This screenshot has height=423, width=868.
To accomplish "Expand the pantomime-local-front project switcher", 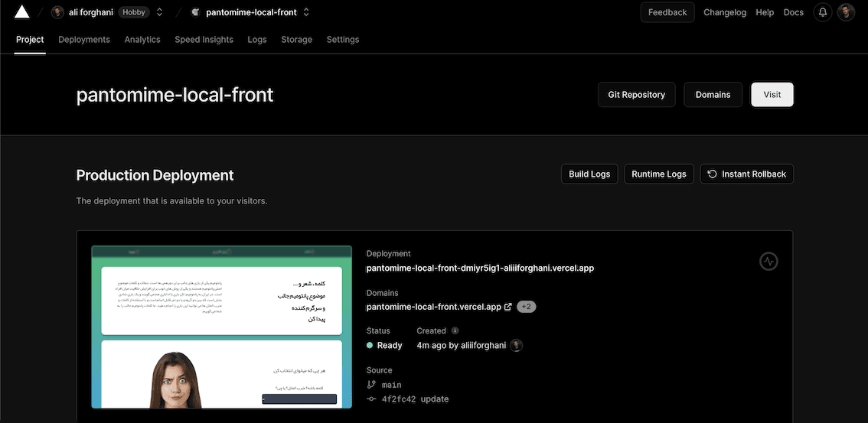I will 306,12.
